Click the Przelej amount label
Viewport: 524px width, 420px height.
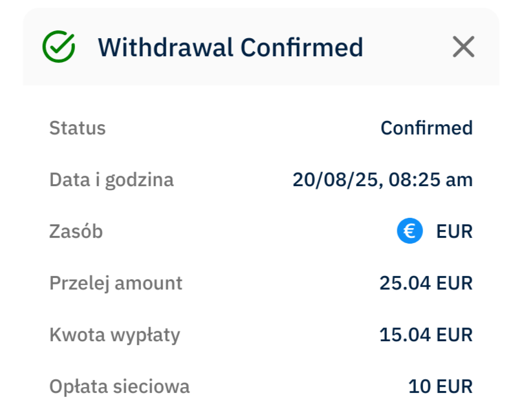pyautogui.click(x=116, y=284)
